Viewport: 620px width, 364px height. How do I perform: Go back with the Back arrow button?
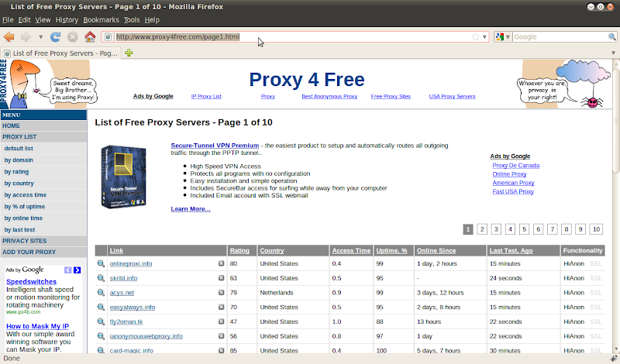pyautogui.click(x=9, y=37)
